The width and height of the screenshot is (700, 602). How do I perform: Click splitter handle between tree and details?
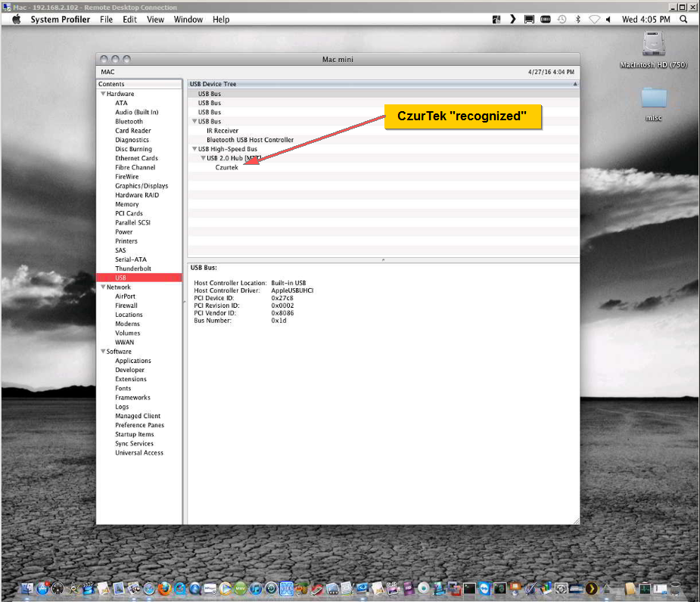[x=383, y=259]
